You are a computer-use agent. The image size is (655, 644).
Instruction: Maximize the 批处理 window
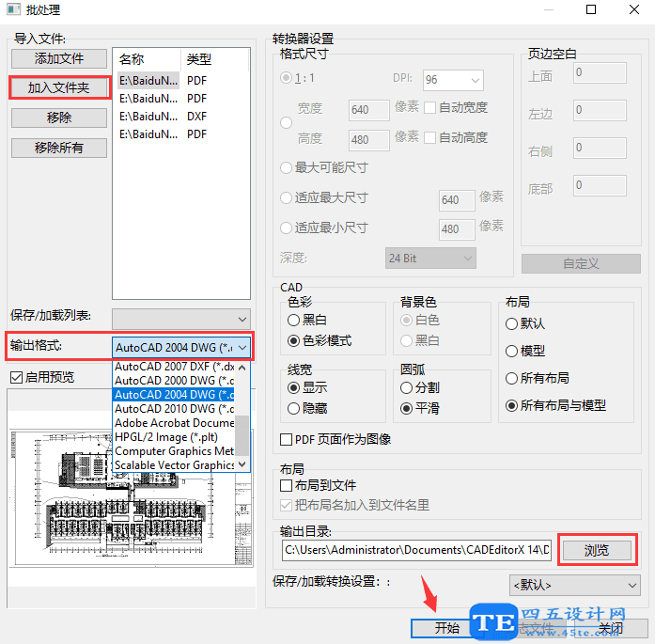[x=591, y=9]
